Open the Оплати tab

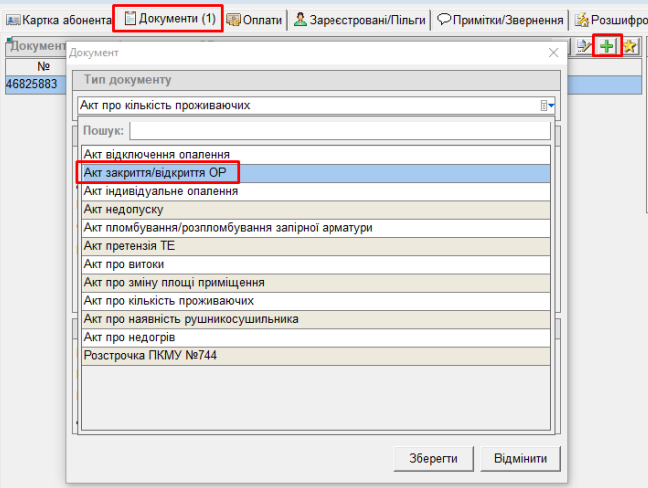coord(254,19)
